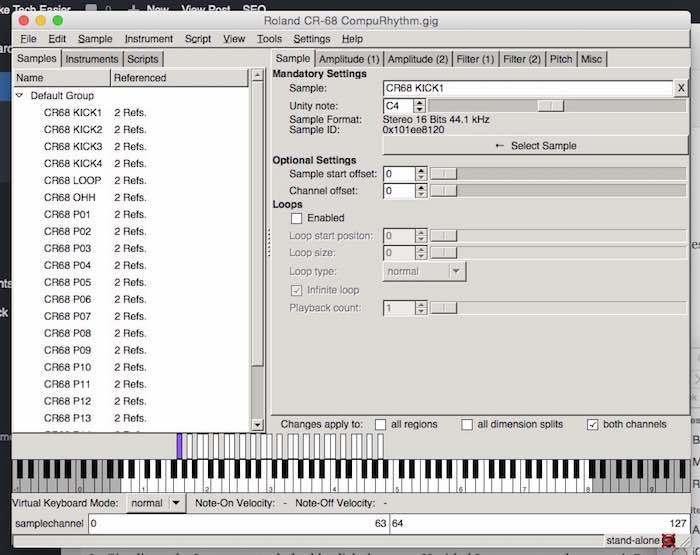Image resolution: width=700 pixels, height=555 pixels.
Task: Collapse the Default Group tree node
Action: click(19, 95)
